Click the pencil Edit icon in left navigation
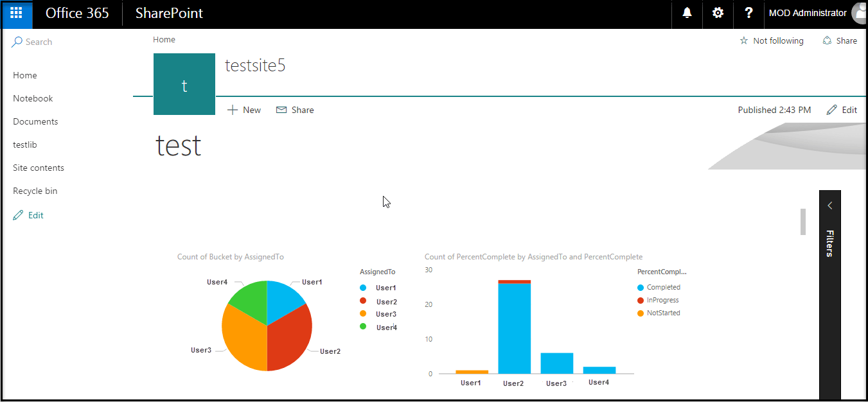 (18, 215)
